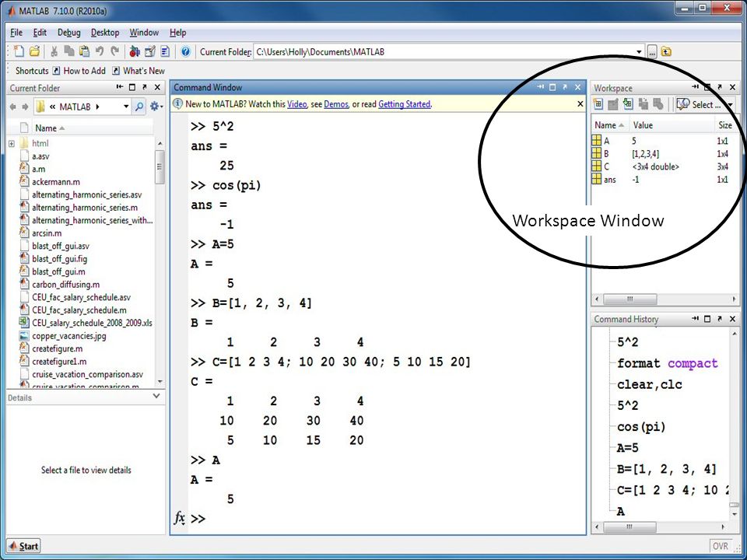Image resolution: width=747 pixels, height=560 pixels.
Task: Open the MATLAB folder path dropdown
Action: pos(98,107)
